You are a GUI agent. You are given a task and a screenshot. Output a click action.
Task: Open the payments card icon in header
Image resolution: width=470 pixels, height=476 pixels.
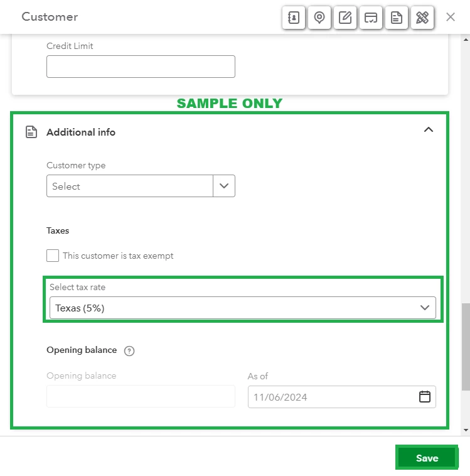tap(371, 18)
